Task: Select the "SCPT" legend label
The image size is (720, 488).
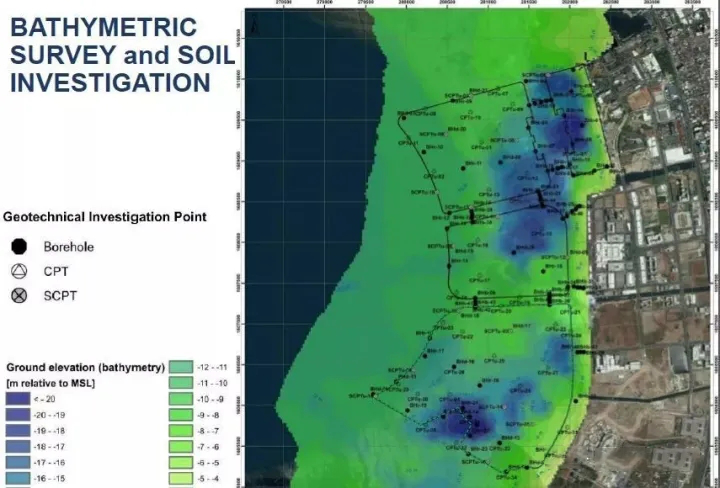Action: 61,296
